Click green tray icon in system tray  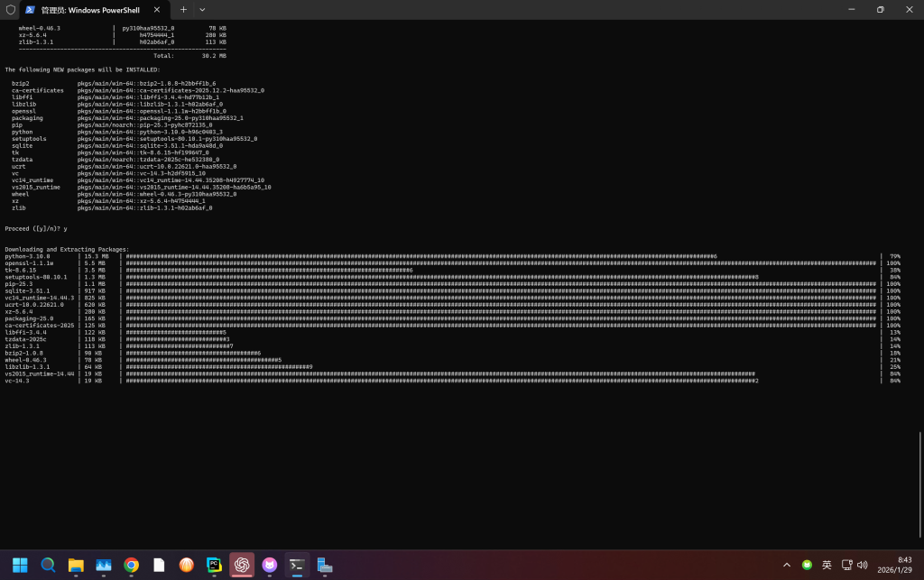(807, 566)
